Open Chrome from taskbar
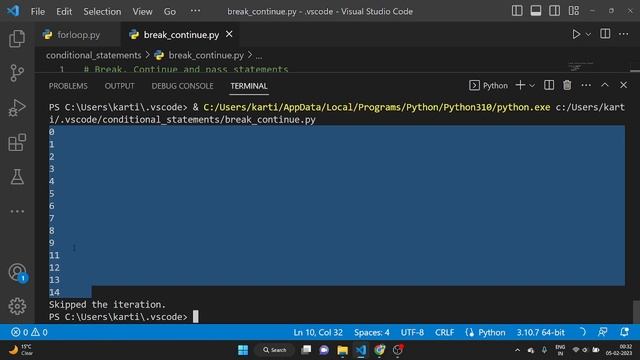The image size is (640, 360). (x=380, y=350)
